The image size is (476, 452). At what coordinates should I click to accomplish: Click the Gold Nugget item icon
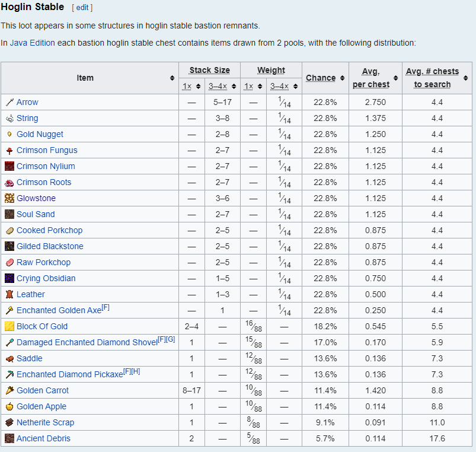9,135
